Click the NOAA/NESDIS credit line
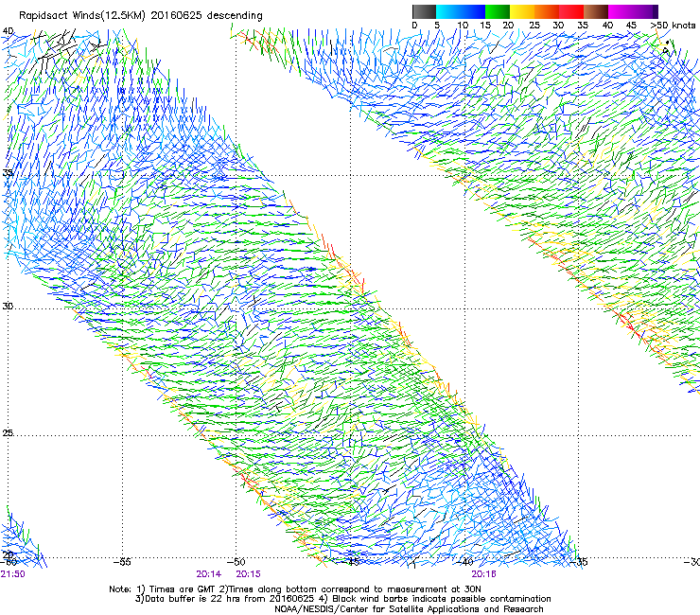700x615 pixels. coord(409,609)
